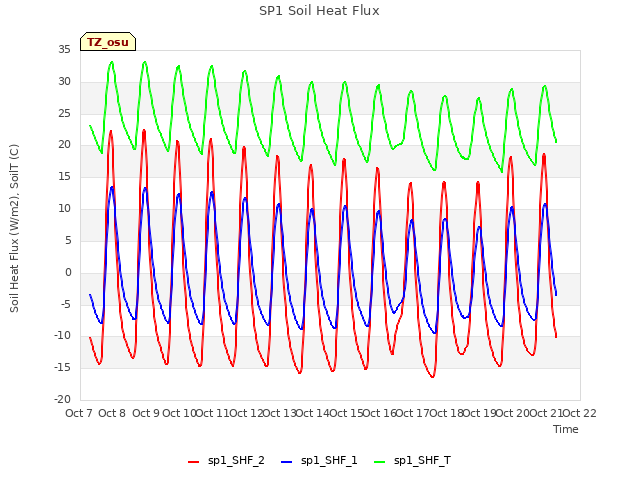Click the Soil Heat Flux y-axis label
This screenshot has width=640, height=480.
pyautogui.click(x=14, y=228)
